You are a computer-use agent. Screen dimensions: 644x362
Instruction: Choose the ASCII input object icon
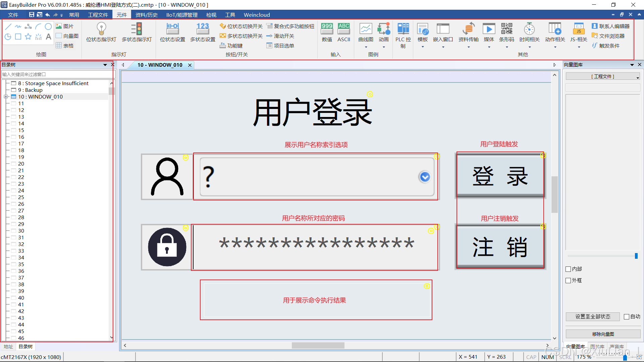344,29
